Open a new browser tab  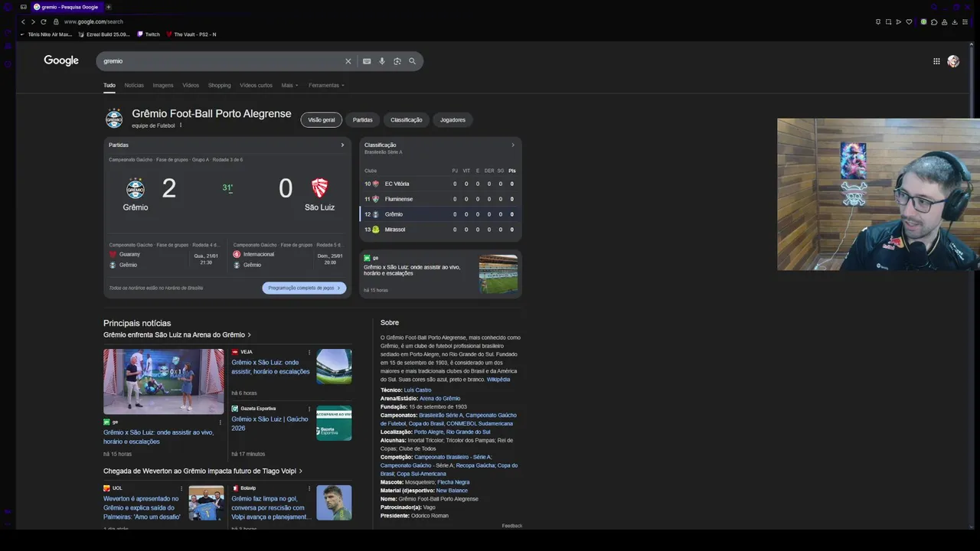click(x=108, y=7)
